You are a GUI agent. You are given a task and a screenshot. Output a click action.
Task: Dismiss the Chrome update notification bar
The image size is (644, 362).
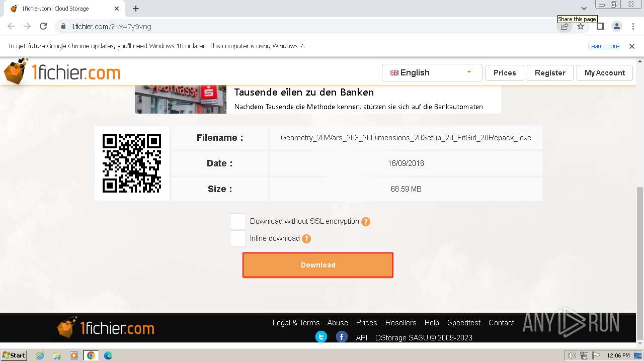coord(632,46)
